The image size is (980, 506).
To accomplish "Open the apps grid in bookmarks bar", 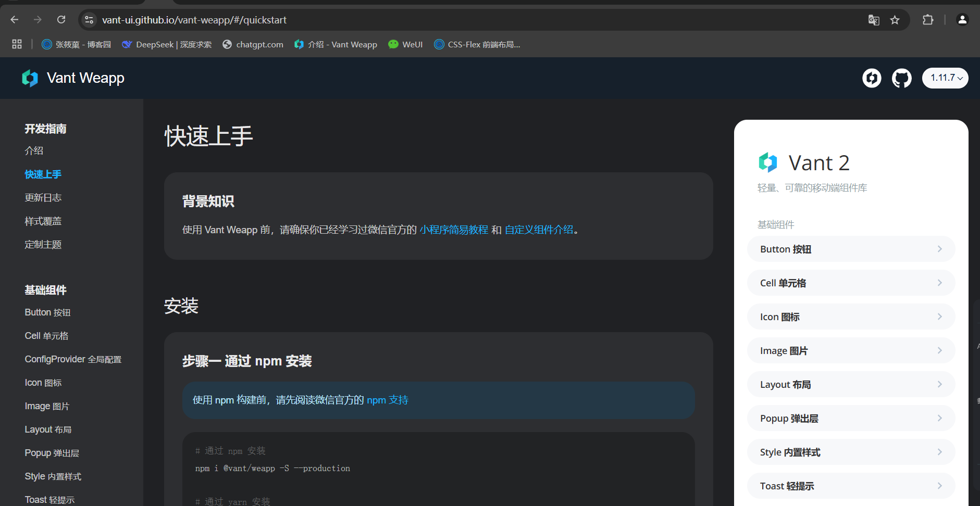I will coord(17,44).
